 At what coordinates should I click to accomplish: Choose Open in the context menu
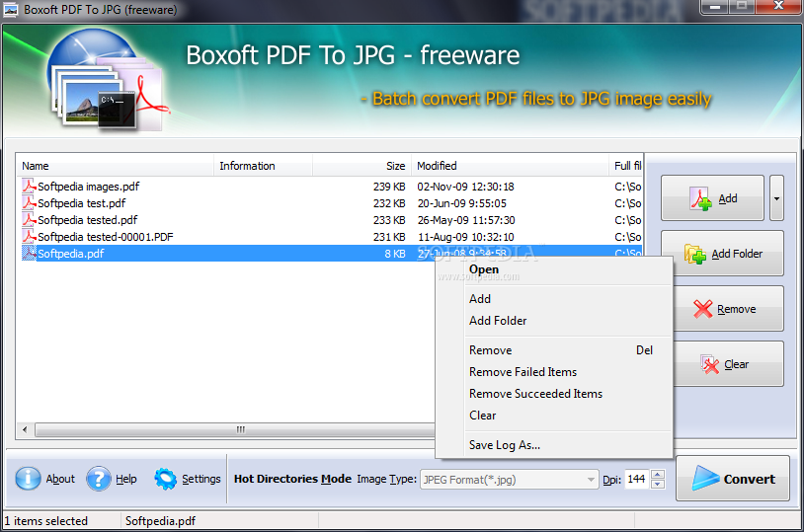(554, 269)
